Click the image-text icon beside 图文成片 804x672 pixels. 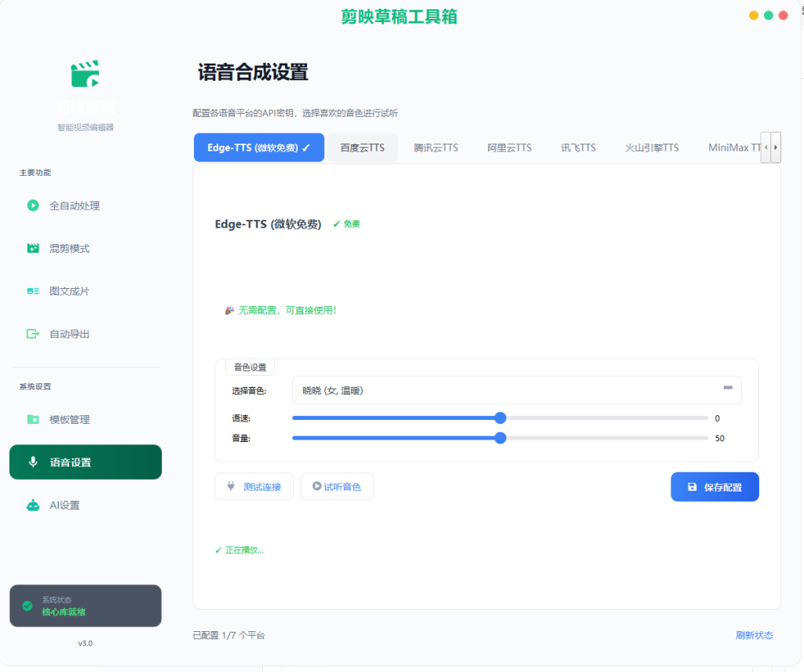pos(33,291)
